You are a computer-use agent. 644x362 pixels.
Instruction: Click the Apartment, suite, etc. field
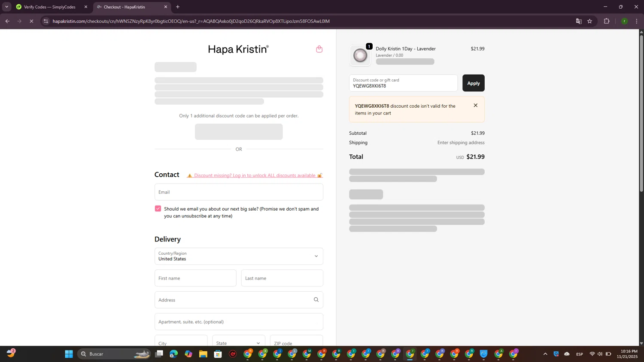click(239, 322)
